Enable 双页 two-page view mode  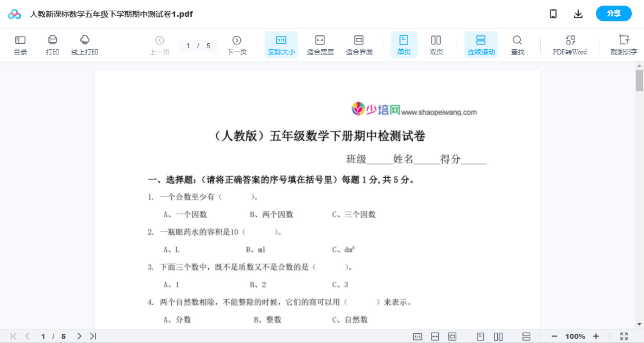click(436, 45)
